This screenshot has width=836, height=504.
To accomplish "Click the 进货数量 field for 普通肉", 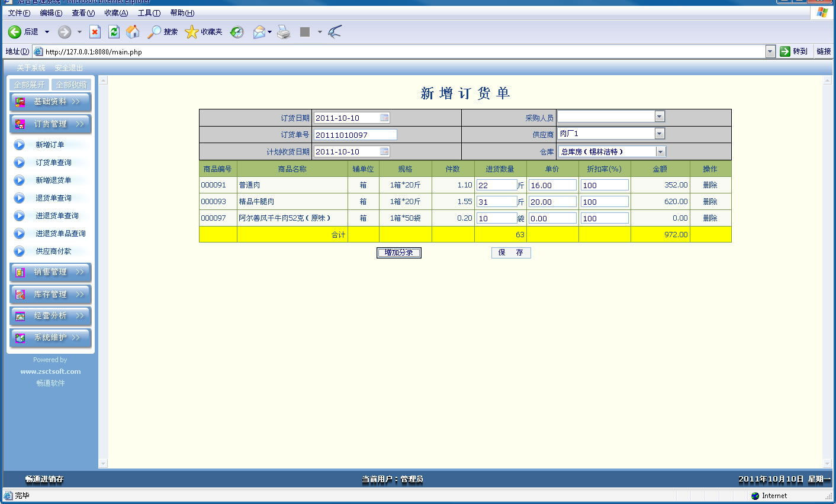I will coord(497,185).
